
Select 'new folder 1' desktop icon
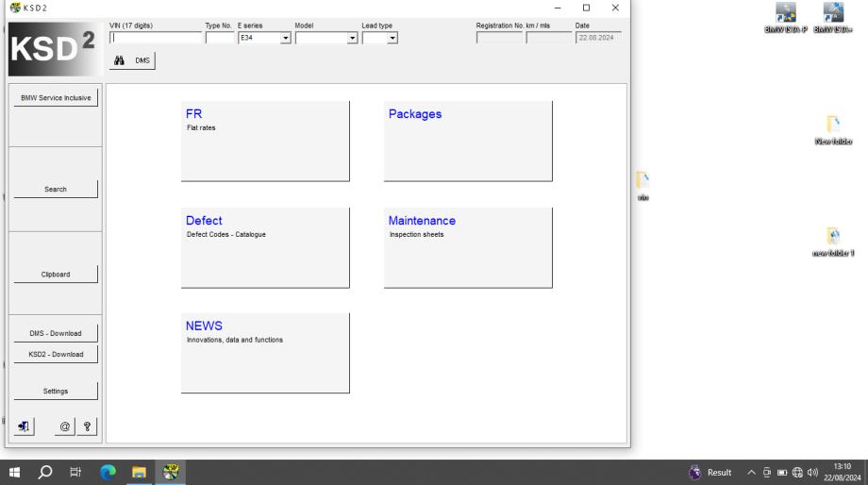pos(833,242)
